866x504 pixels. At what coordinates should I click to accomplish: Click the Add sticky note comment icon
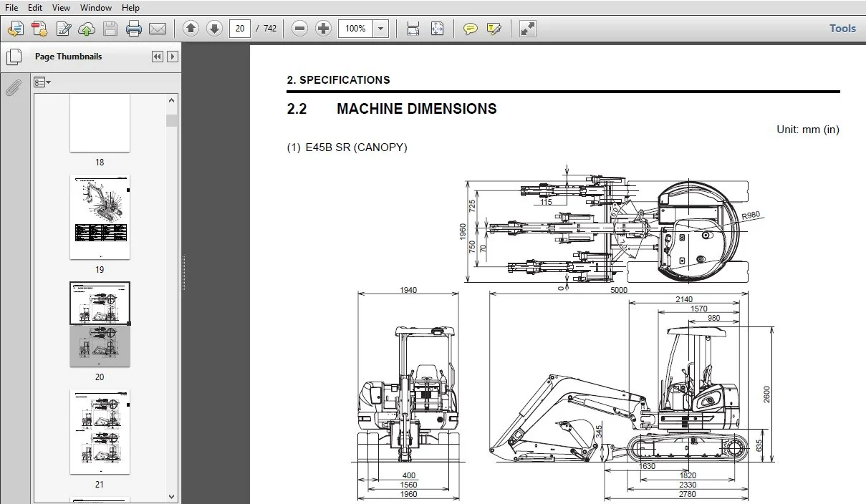(x=470, y=29)
